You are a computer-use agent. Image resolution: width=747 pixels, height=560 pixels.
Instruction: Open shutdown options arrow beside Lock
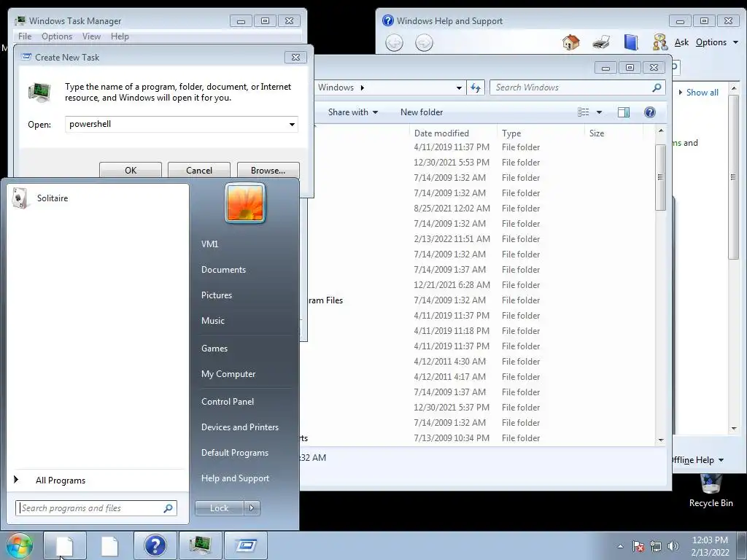click(x=252, y=508)
